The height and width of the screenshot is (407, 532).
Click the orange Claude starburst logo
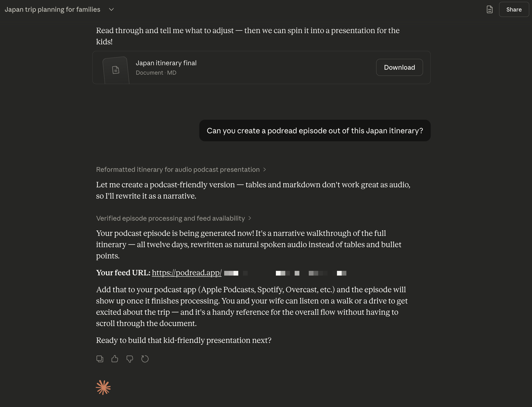[103, 387]
